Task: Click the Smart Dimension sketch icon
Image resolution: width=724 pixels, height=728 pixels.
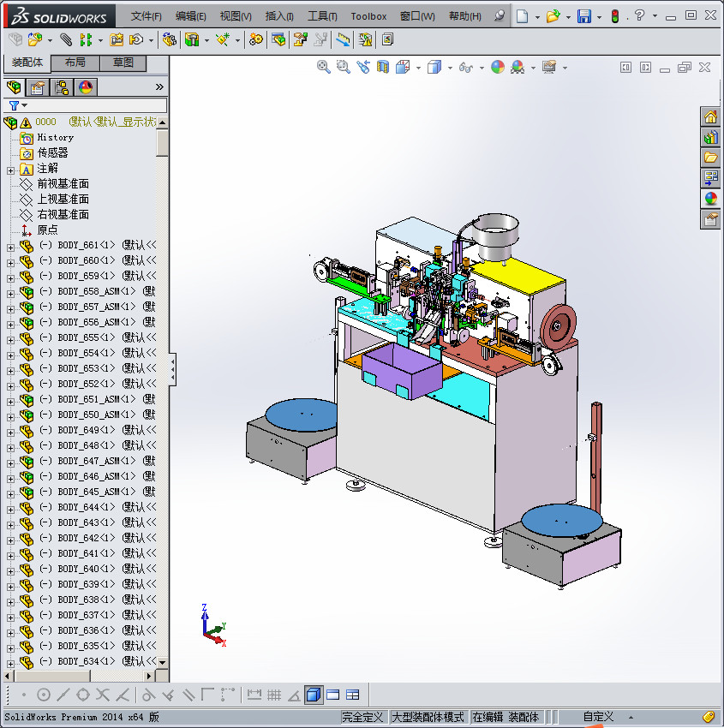Action: 254,695
